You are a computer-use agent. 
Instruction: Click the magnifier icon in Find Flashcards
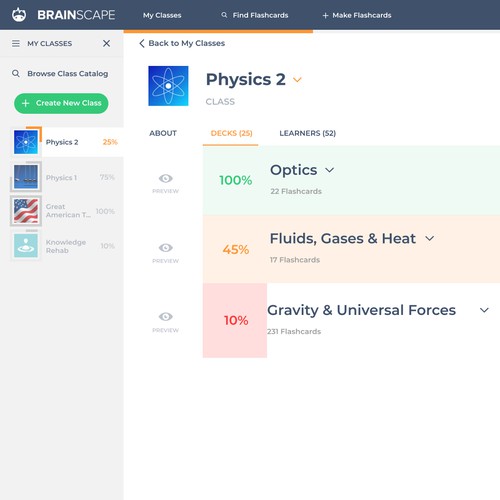pos(224,15)
